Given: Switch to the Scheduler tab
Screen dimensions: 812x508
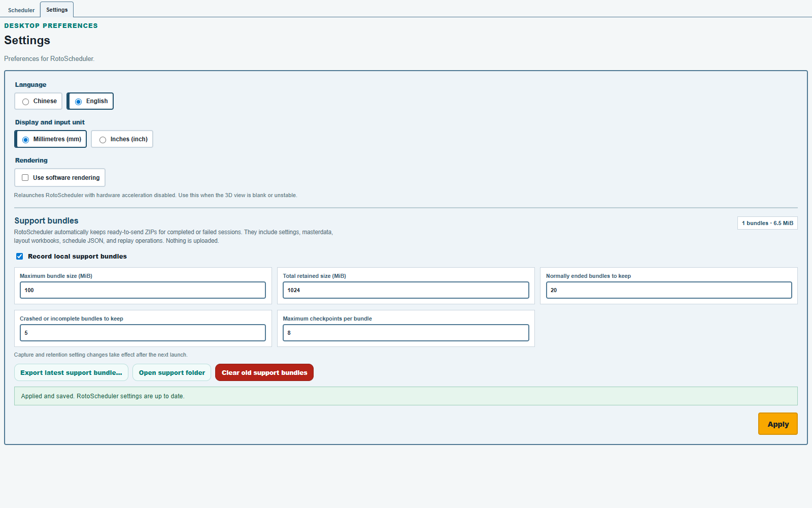Looking at the screenshot, I should (x=21, y=10).
